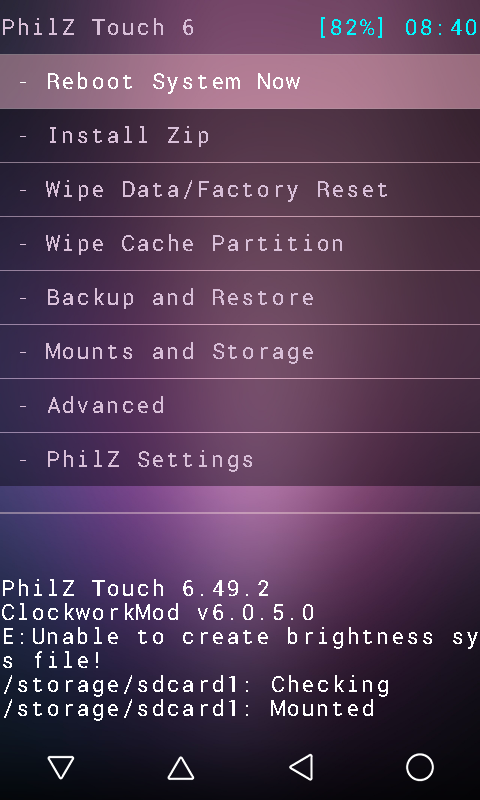Tap the sdcard1 Mounted log line
The width and height of the screenshot is (480, 800).
[x=188, y=709]
